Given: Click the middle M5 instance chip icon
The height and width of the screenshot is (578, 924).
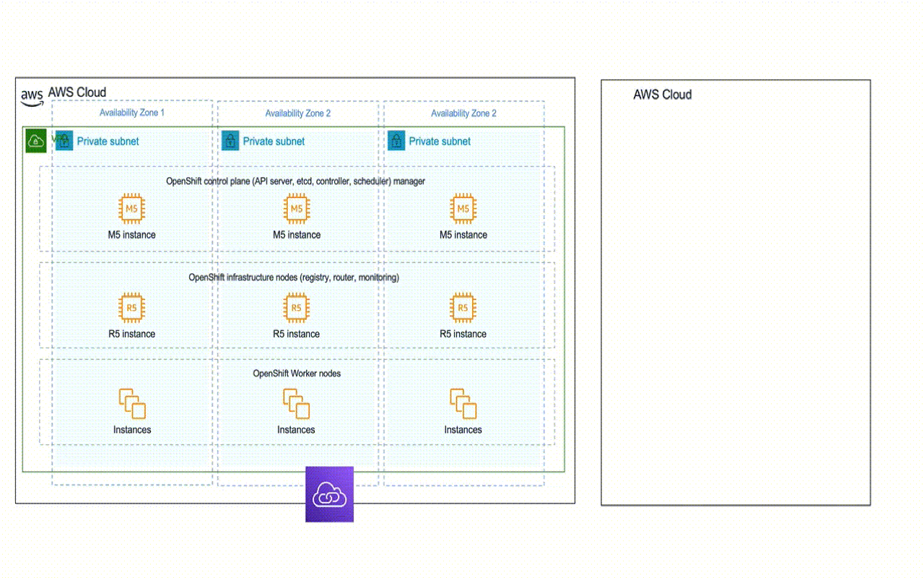Looking at the screenshot, I should click(x=297, y=209).
